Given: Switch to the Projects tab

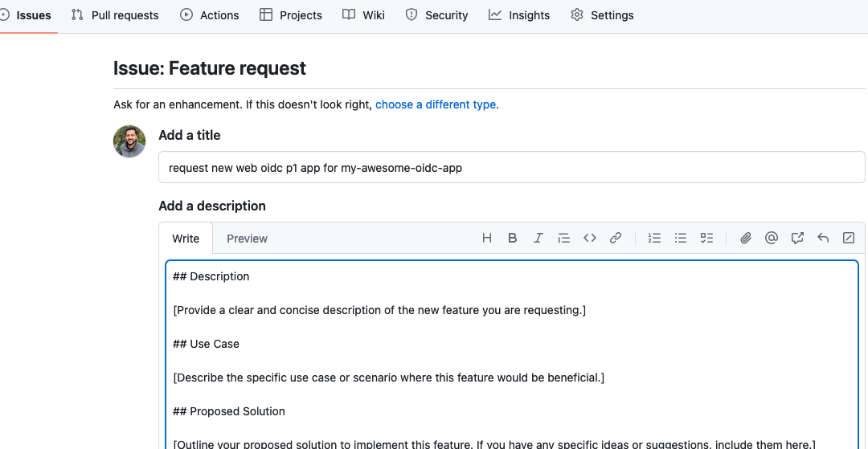Looking at the screenshot, I should (291, 15).
